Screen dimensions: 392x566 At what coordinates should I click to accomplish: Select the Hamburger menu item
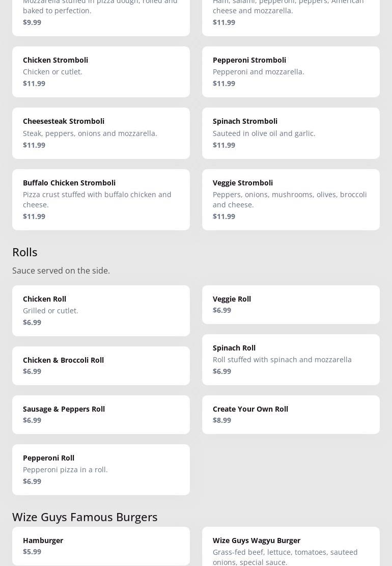(x=101, y=546)
